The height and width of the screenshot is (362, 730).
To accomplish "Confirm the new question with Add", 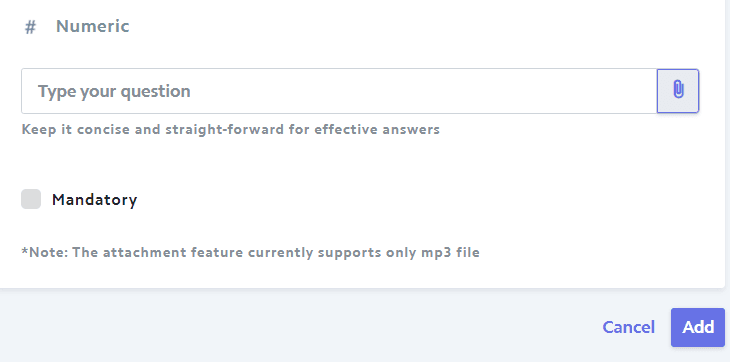I will (x=698, y=327).
